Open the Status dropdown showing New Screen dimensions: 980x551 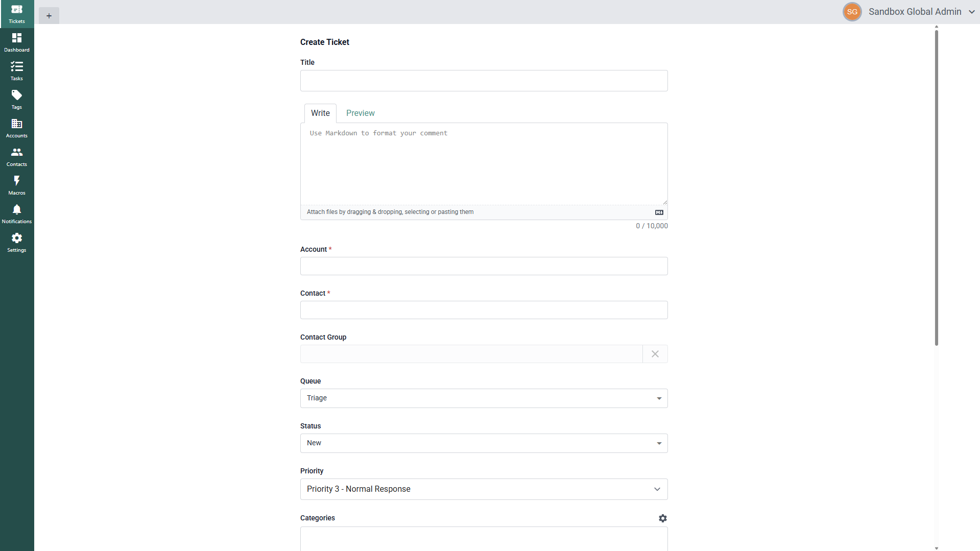tap(484, 443)
